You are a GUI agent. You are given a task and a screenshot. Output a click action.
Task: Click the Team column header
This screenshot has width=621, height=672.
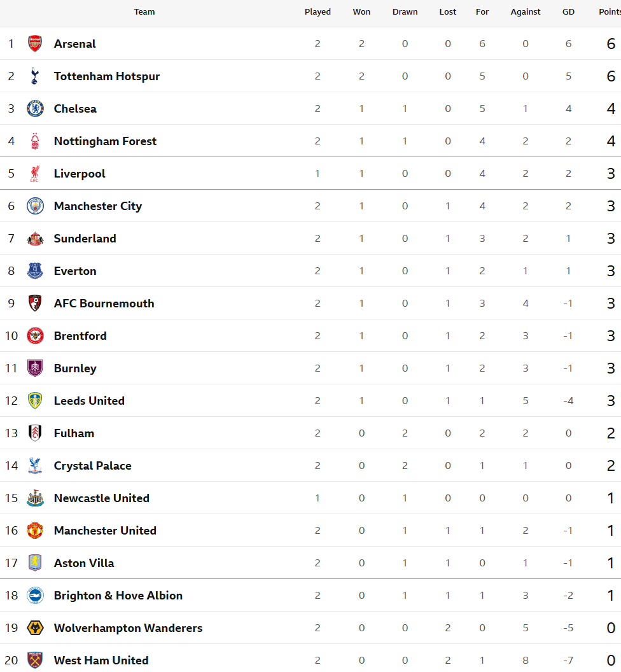pos(144,12)
